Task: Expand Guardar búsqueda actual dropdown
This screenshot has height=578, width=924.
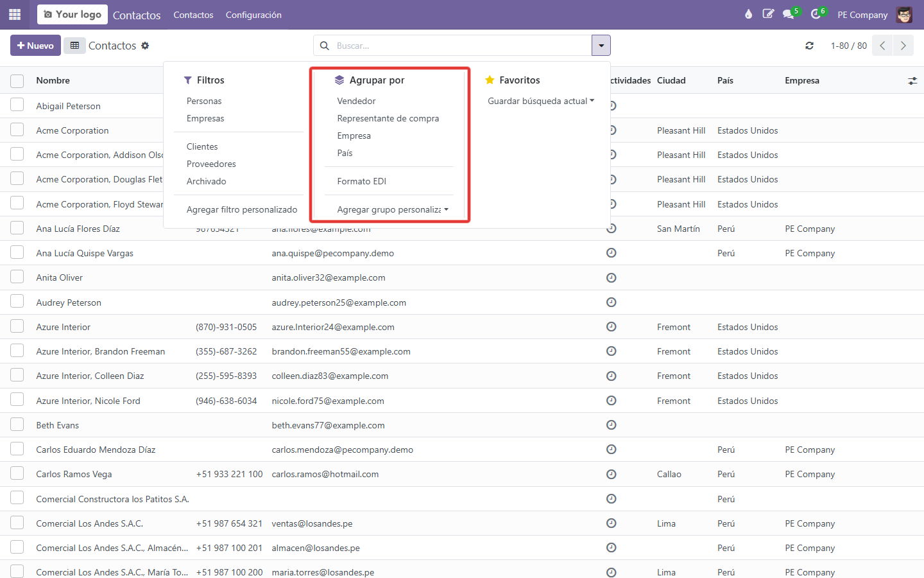Action: pyautogui.click(x=541, y=101)
